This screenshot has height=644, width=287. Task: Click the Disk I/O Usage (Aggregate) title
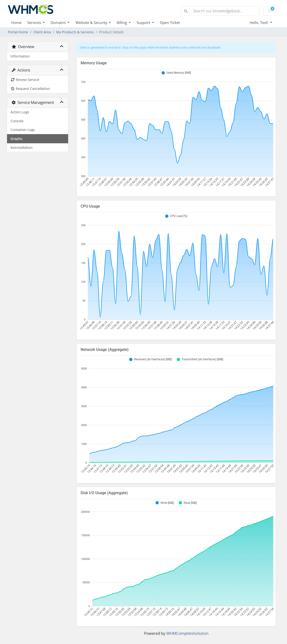coord(104,493)
